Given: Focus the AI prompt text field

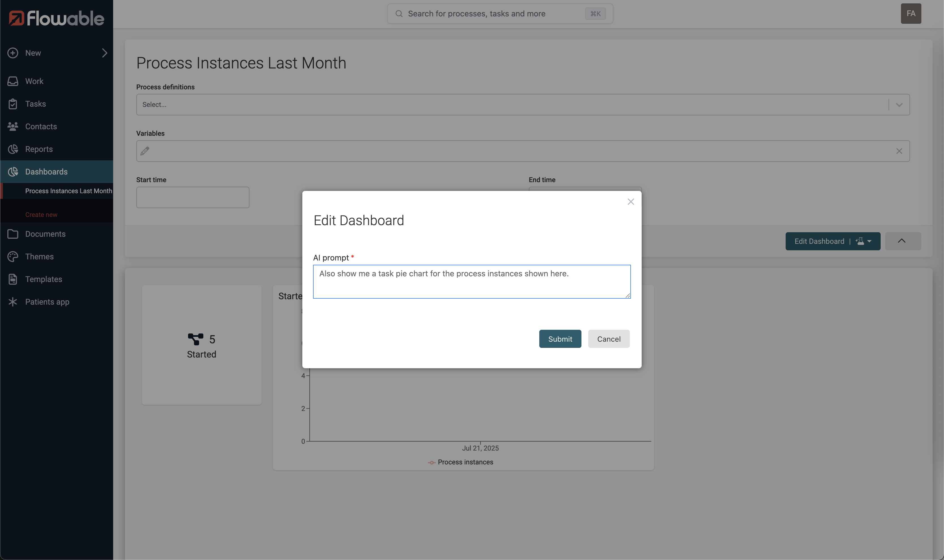Looking at the screenshot, I should coord(471,281).
